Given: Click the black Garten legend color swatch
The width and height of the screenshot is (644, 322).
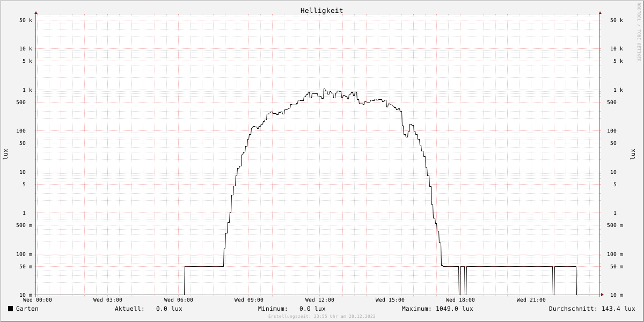Looking at the screenshot, I should coord(10,309).
